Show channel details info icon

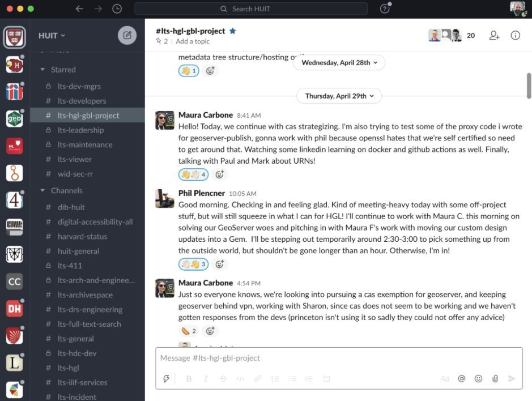[x=516, y=35]
